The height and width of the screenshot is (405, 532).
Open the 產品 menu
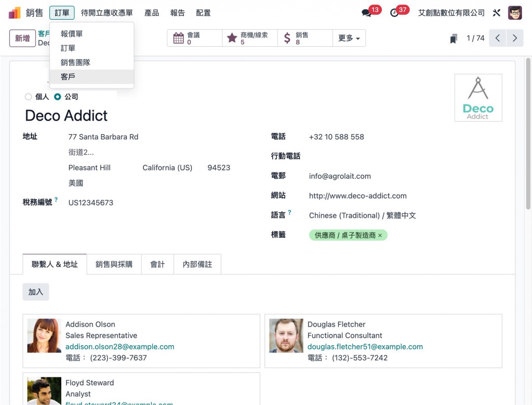[x=152, y=13]
